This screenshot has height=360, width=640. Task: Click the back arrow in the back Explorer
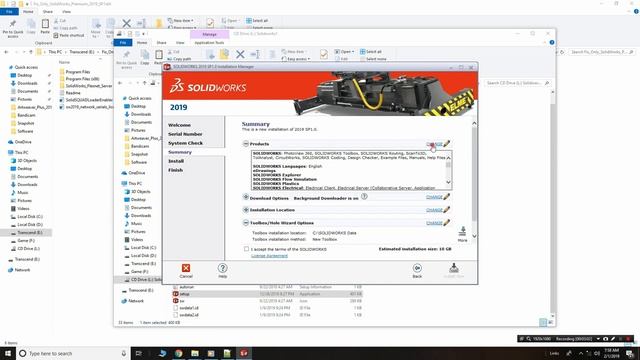click(x=6, y=52)
